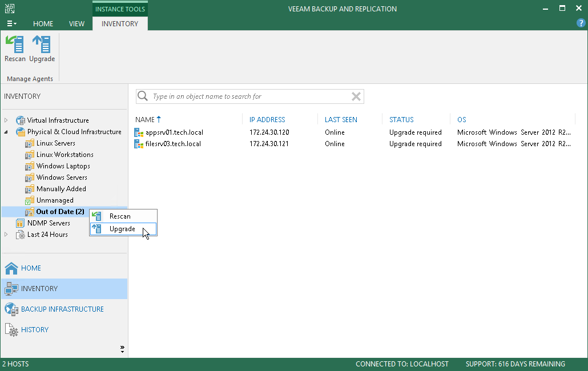Click the Upgrade ribbon button
This screenshot has height=371, width=588.
tap(42, 49)
